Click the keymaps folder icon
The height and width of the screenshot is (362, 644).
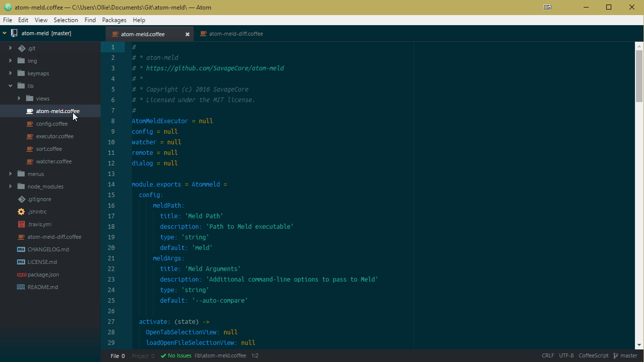[x=21, y=73]
